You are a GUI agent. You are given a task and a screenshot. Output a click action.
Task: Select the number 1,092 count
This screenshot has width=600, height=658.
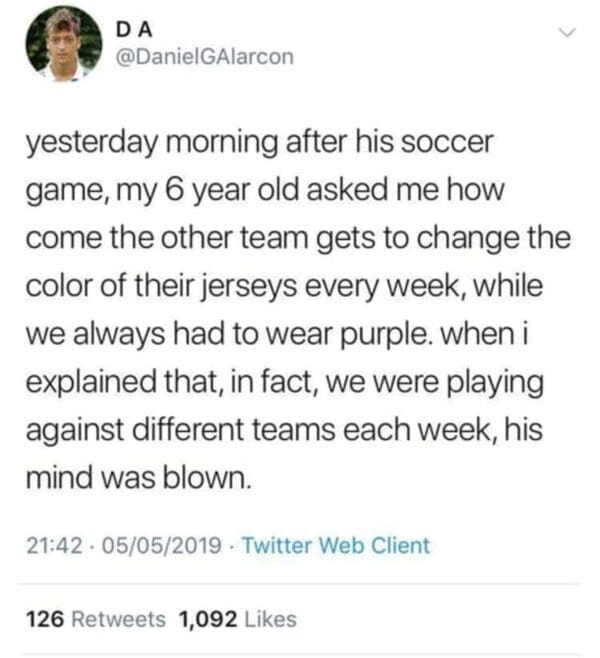pyautogui.click(x=208, y=619)
